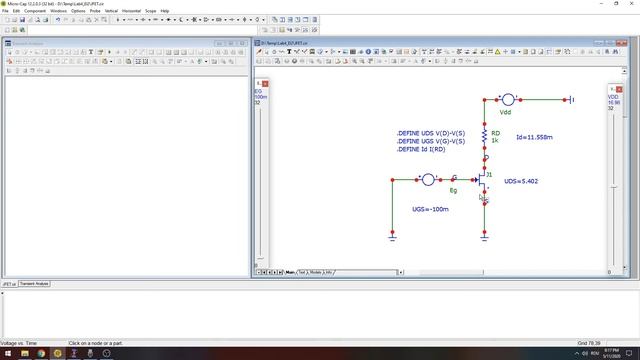The width and height of the screenshot is (640, 360).
Task: Click the yellow warning triangle icon
Action: [497, 52]
